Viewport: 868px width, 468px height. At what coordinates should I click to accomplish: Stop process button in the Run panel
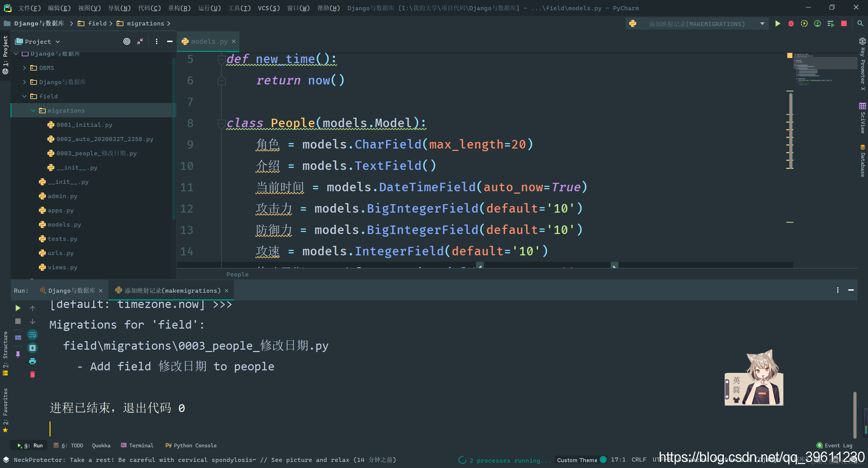click(18, 321)
